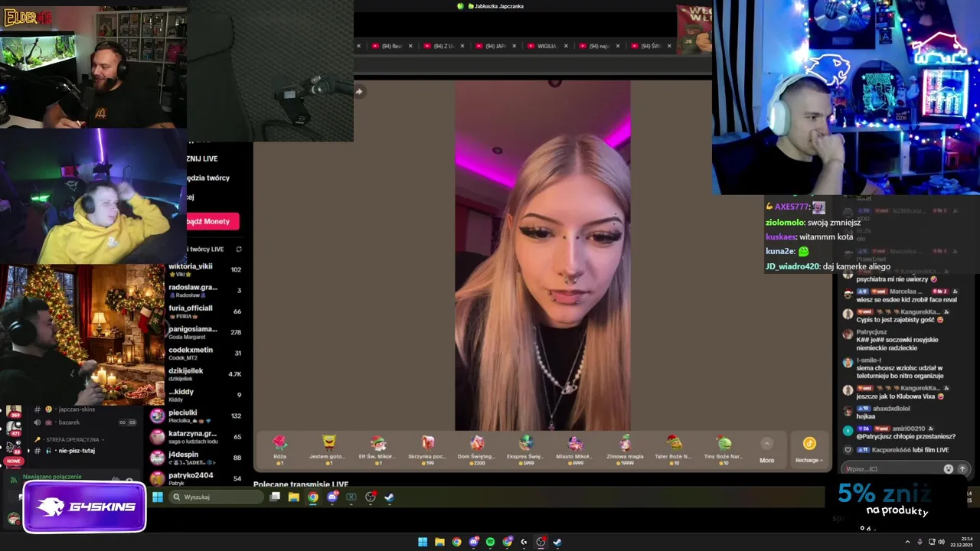Image resolution: width=980 pixels, height=551 pixels.
Task: Expand More gifts with the chevron
Action: coord(766,444)
